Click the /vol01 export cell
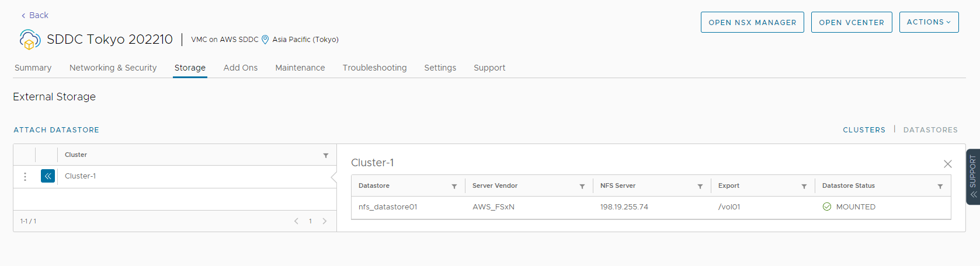980x266 pixels. [729, 207]
